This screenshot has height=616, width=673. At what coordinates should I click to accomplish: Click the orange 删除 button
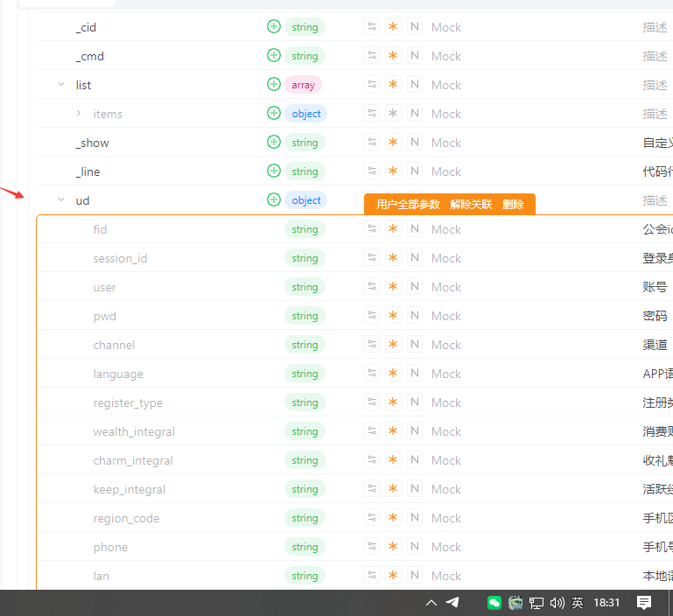(x=513, y=205)
